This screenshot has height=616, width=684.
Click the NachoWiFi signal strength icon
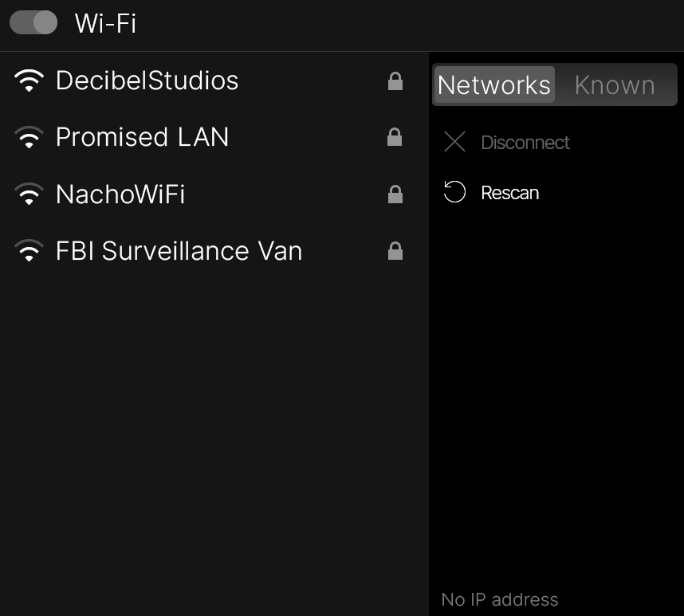click(x=29, y=194)
